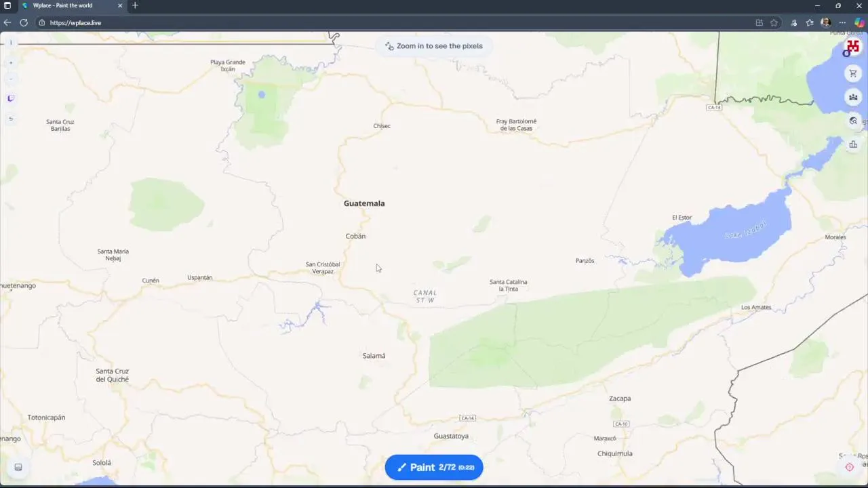868x488 pixels.
Task: Click the Cunén town label
Action: coord(151,281)
